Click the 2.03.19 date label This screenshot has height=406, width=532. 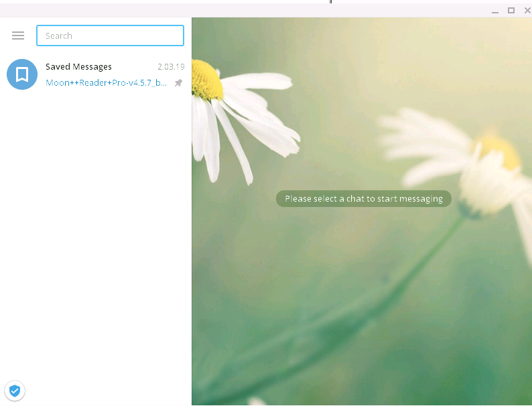[x=170, y=66]
